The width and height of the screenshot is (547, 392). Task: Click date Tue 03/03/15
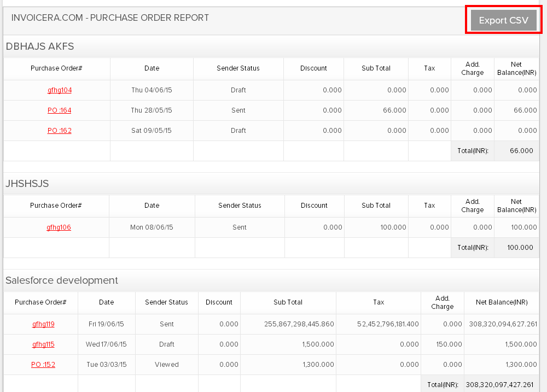107,365
